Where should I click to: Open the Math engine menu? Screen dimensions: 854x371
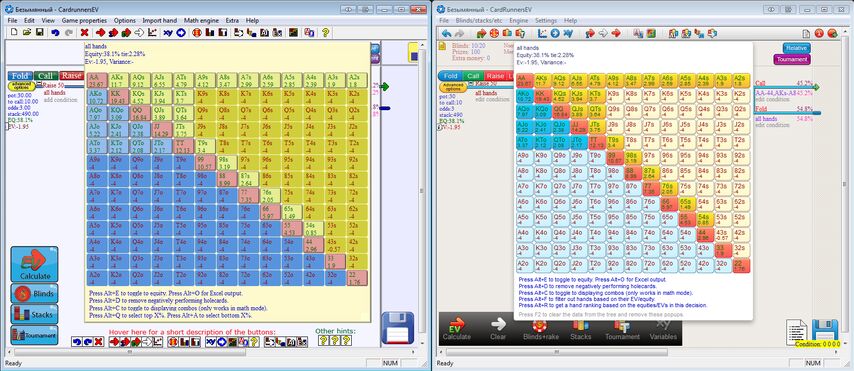(201, 20)
